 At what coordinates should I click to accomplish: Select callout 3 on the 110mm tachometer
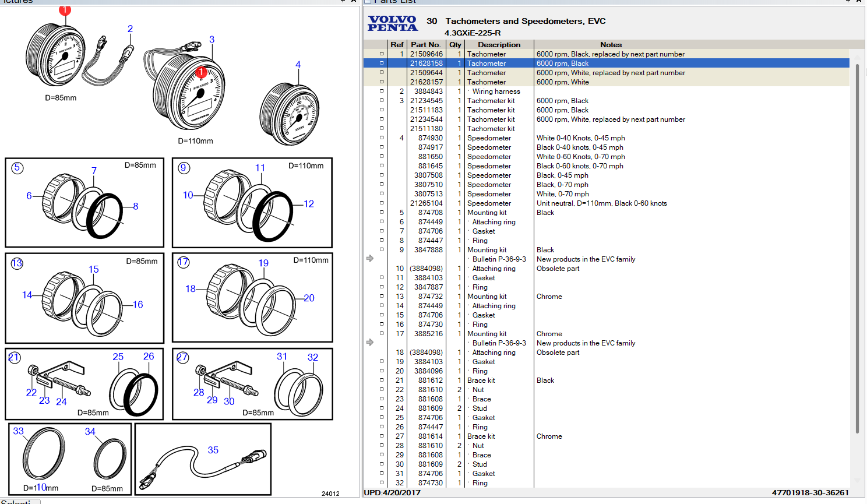(212, 40)
